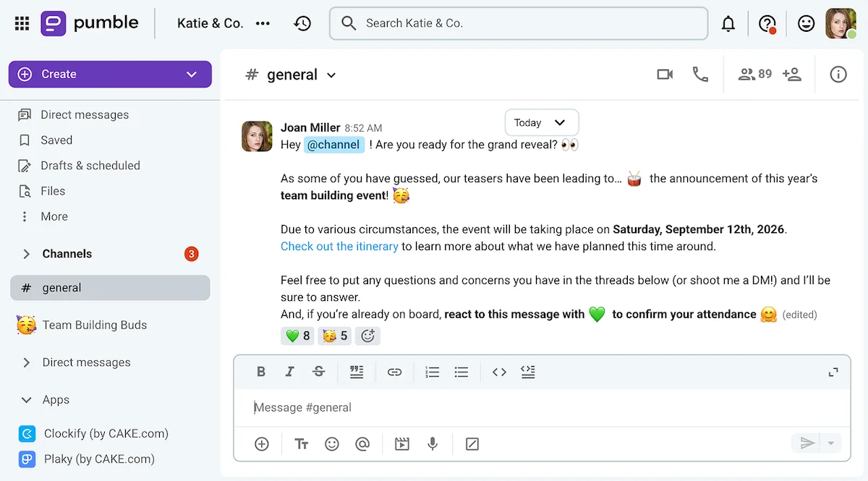Open channel details info icon
The height and width of the screenshot is (481, 868).
click(838, 75)
